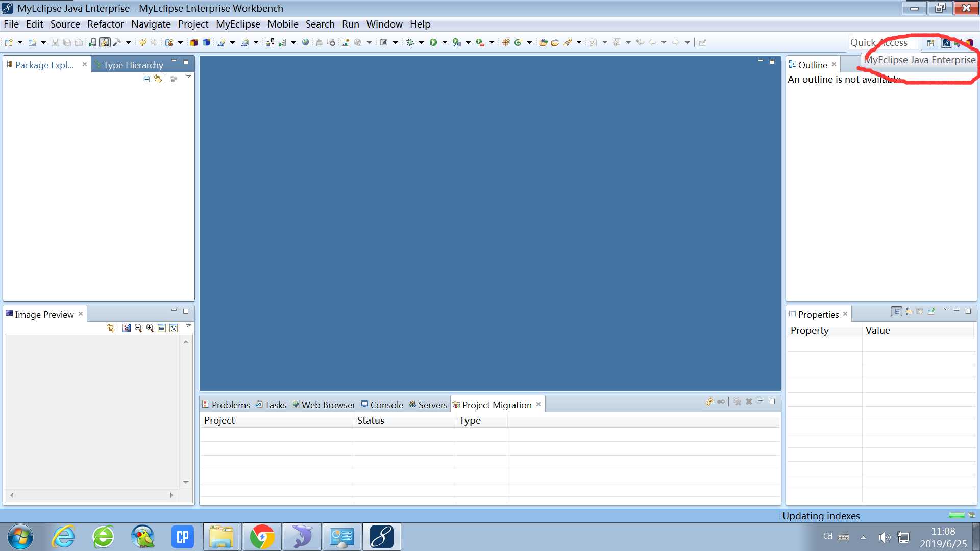The image size is (980, 551).
Task: Switch to the Console tab
Action: pos(382,405)
